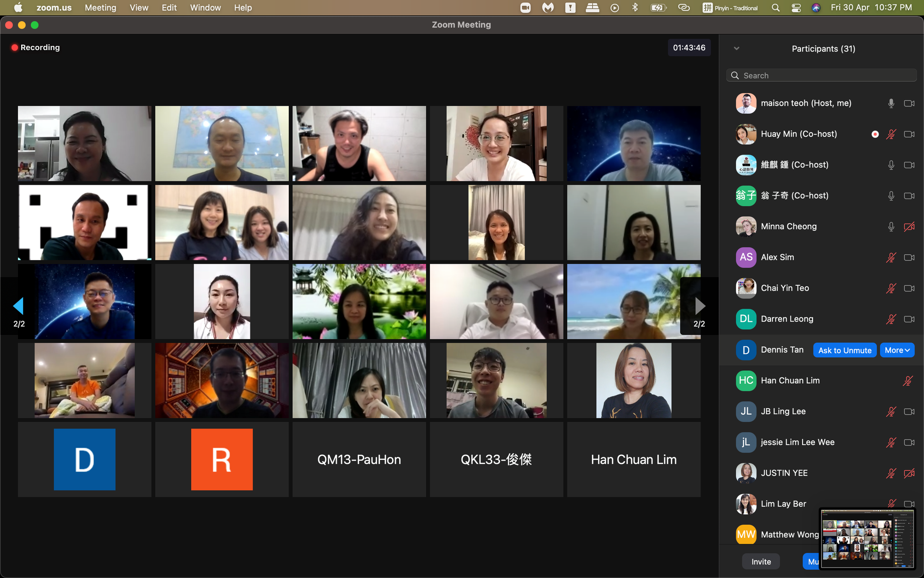Image resolution: width=924 pixels, height=578 pixels.
Task: Open the More dropdown for Dennis Tan
Action: point(896,350)
